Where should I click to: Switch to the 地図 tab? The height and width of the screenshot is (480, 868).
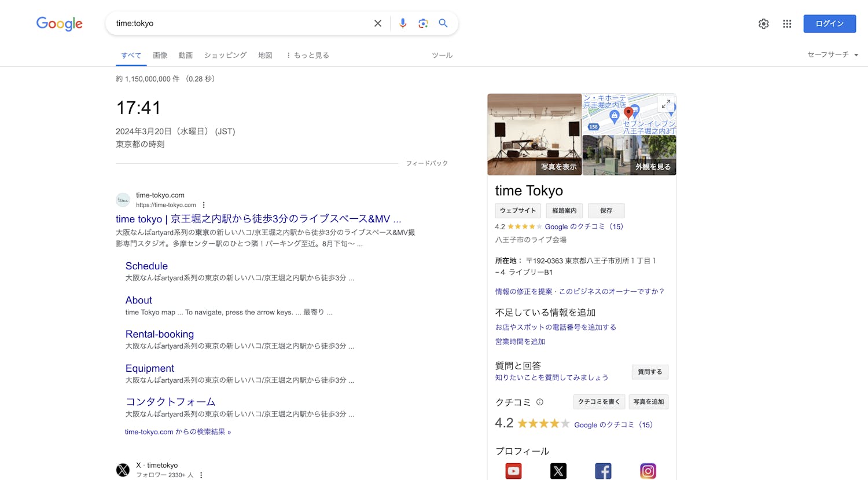pyautogui.click(x=265, y=55)
